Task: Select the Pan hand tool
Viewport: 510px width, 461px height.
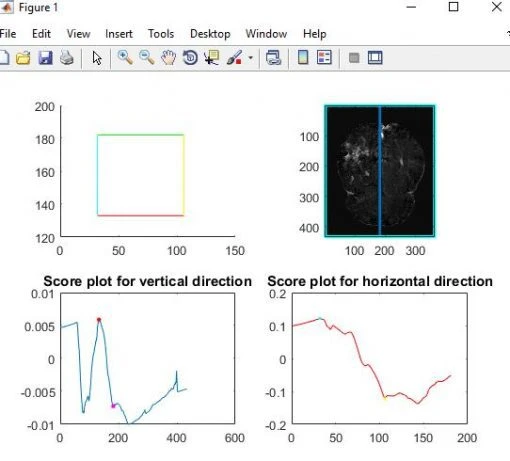Action: 168,58
